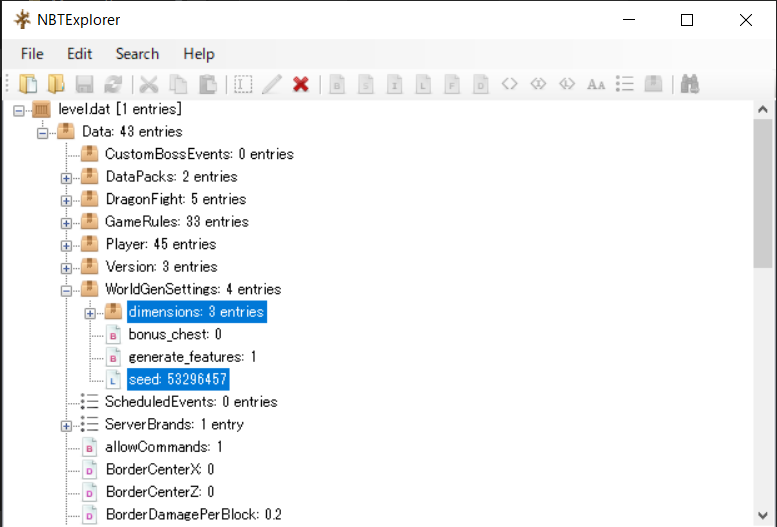Image resolution: width=777 pixels, height=527 pixels.
Task: Click the Cut scissors icon
Action: click(x=149, y=84)
